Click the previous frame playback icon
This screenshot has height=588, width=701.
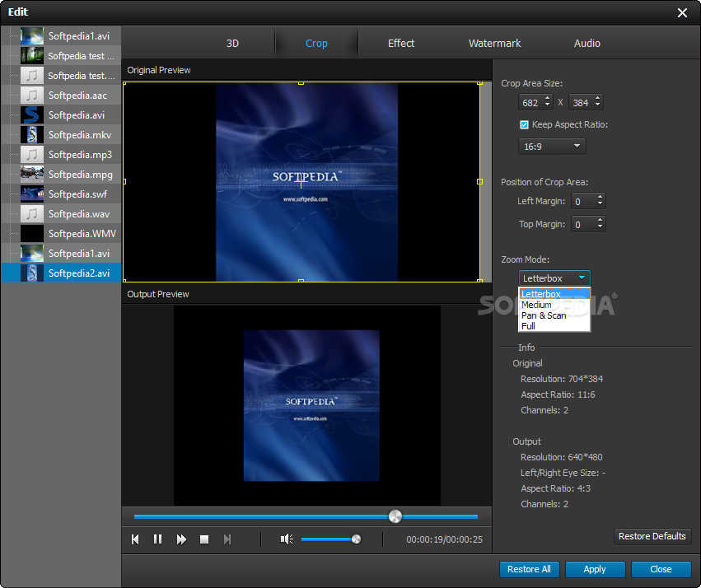[x=135, y=539]
